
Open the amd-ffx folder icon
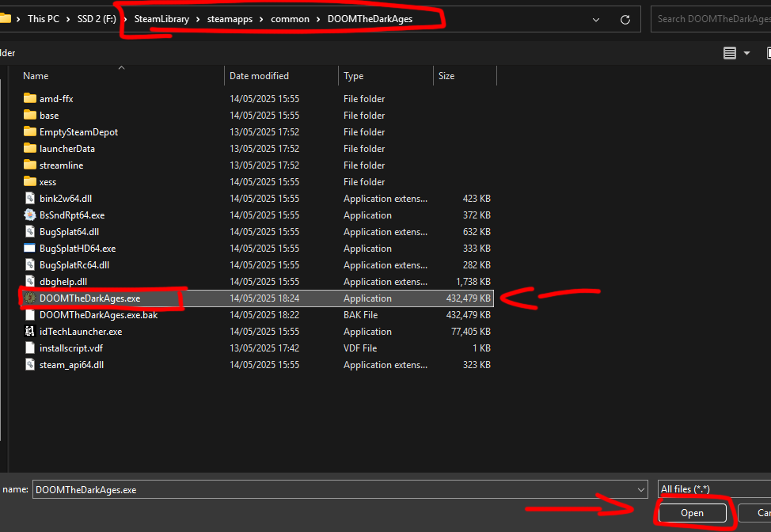point(30,98)
